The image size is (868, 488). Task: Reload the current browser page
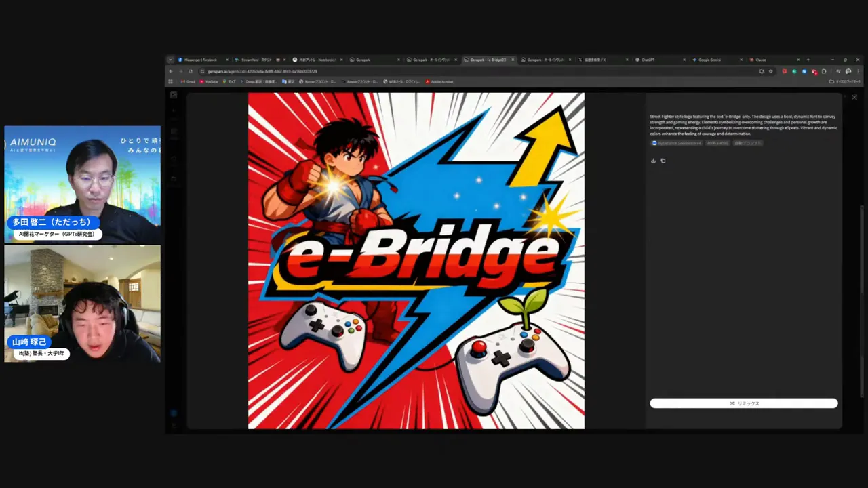pyautogui.click(x=191, y=71)
